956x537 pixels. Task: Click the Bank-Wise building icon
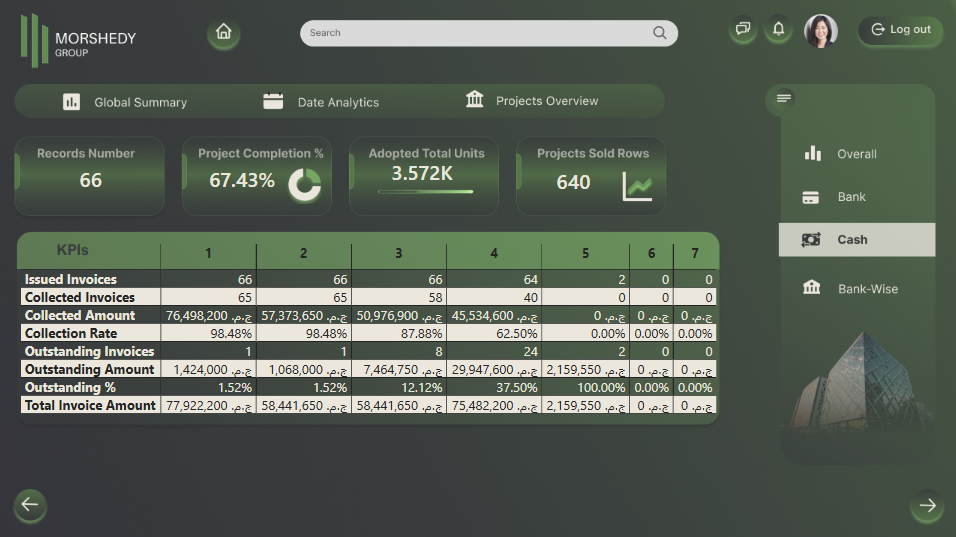pos(812,287)
